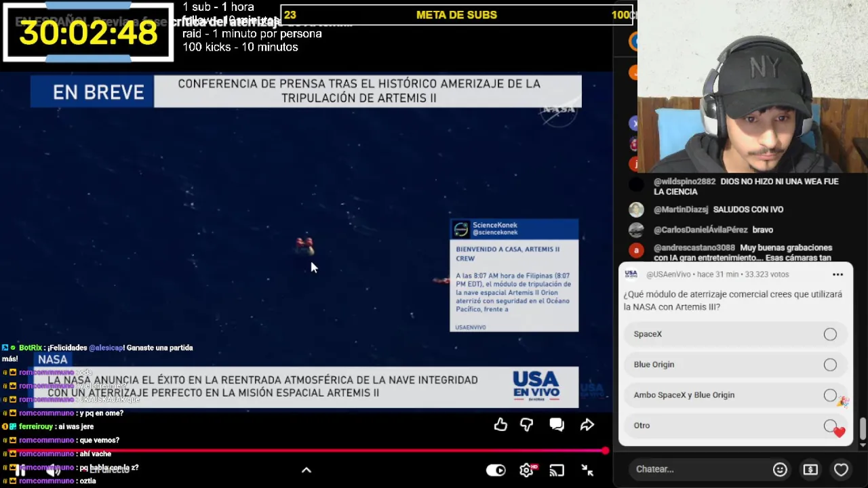Click the thumbs-down dislike icon

point(527,425)
